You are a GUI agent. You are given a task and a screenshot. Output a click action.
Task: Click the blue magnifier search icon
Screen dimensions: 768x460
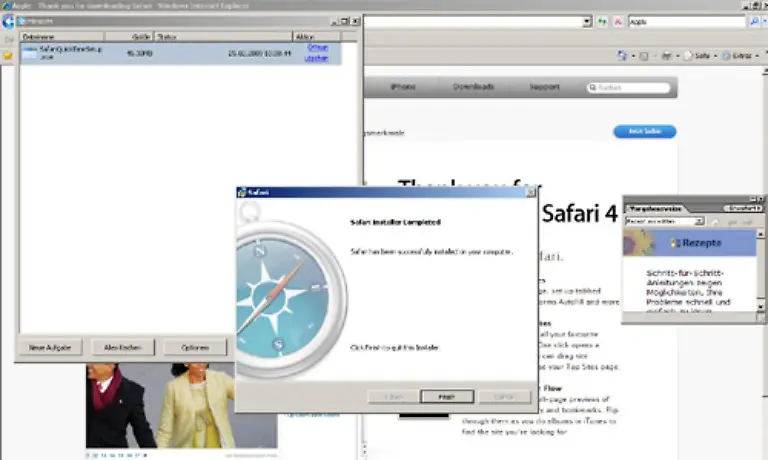click(x=754, y=22)
